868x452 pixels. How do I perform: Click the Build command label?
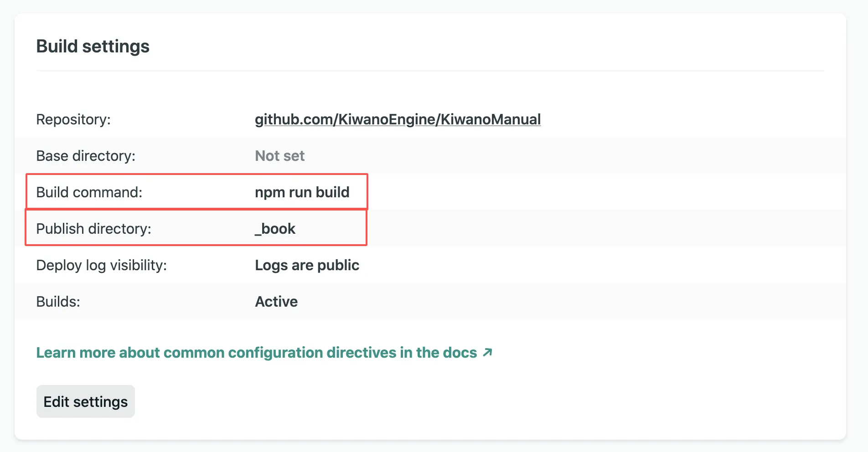[x=89, y=192]
